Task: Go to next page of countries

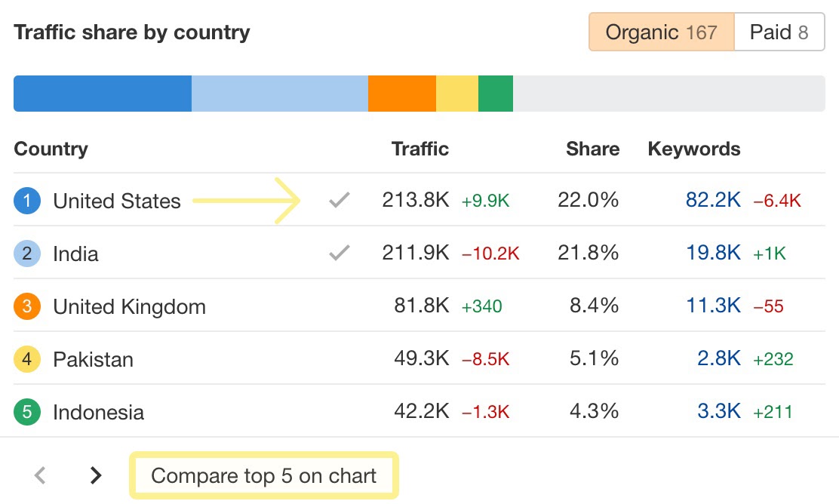Action: point(96,475)
